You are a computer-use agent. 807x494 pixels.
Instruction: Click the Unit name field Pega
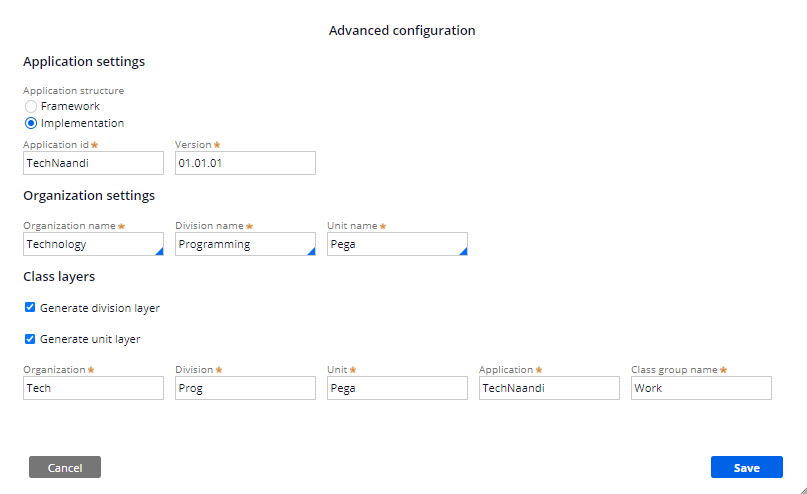tap(397, 244)
